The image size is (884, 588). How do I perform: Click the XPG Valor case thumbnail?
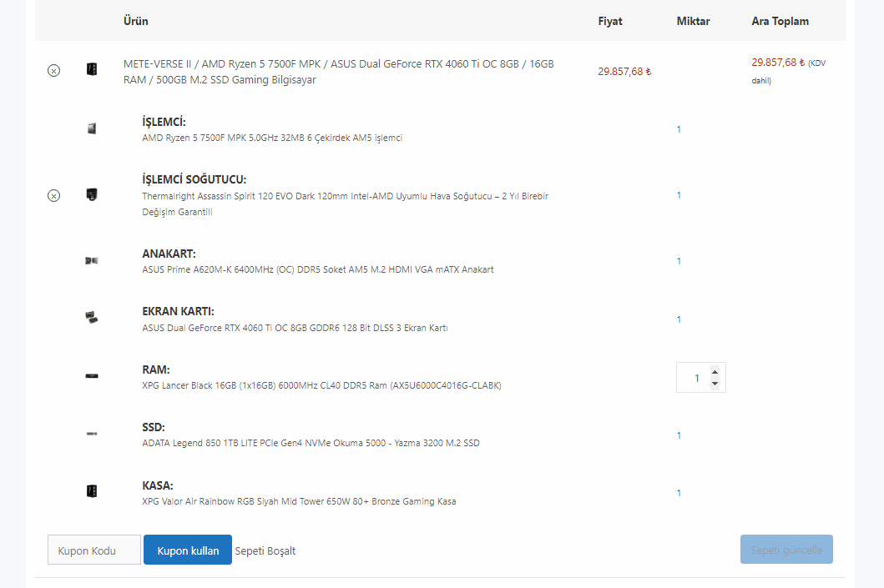[x=92, y=491]
